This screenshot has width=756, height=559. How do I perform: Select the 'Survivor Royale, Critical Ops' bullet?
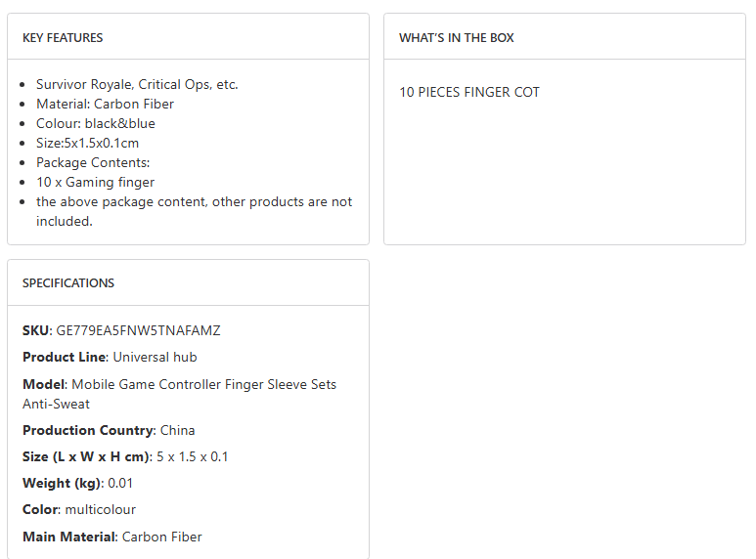click(x=137, y=85)
